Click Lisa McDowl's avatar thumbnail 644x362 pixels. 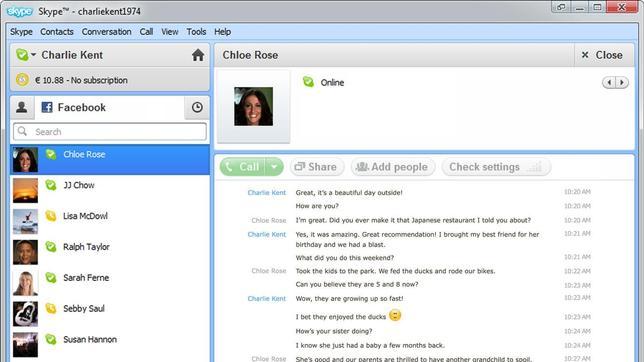coord(25,221)
